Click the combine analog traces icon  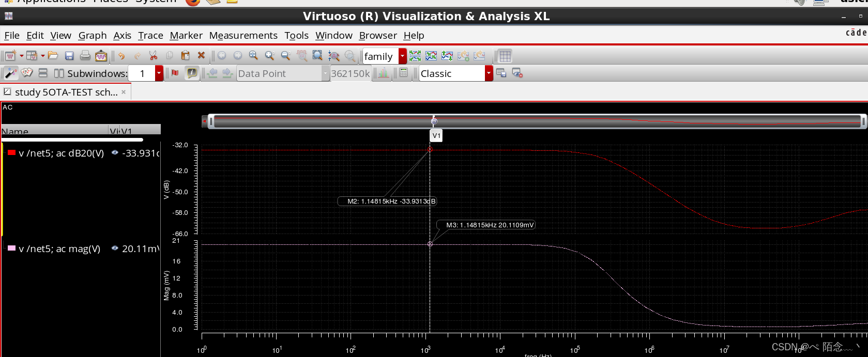[431, 56]
